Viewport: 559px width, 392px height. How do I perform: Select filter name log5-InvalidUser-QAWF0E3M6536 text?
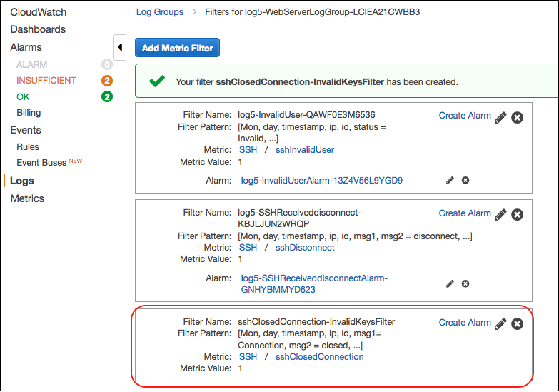click(x=306, y=115)
